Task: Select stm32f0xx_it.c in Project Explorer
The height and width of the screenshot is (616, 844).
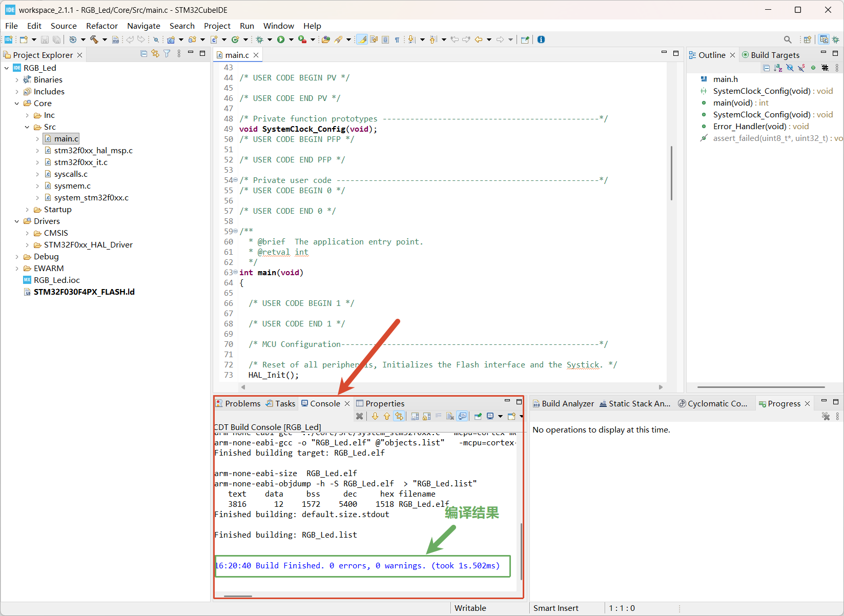Action: (x=80, y=162)
